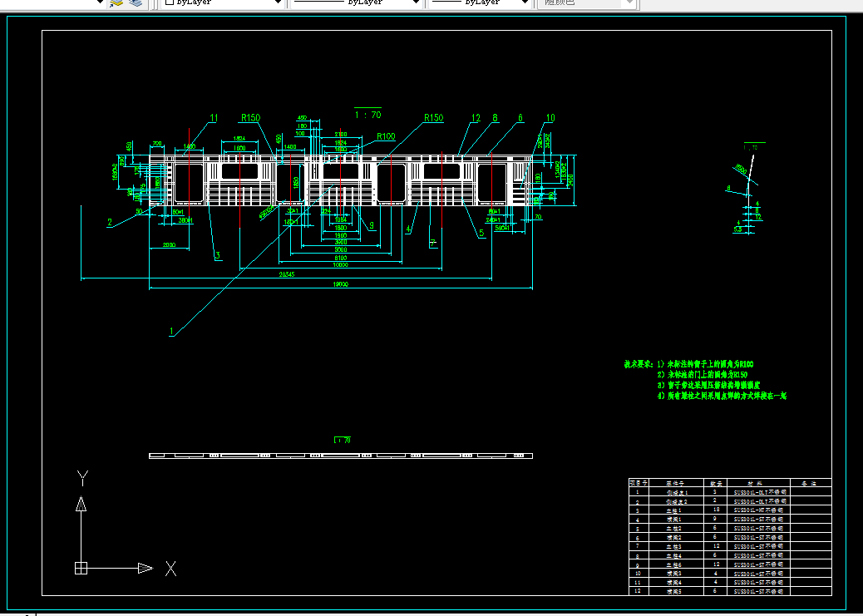Select the Y axis label of UCS icon
Screen dimensions: 863x616
point(82,478)
